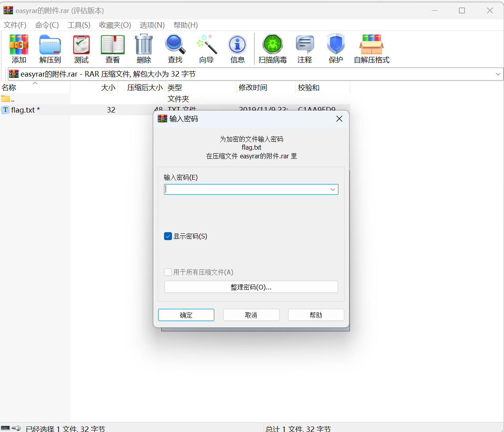Click the flag.txt file icon
504x432 pixels.
pos(6,110)
